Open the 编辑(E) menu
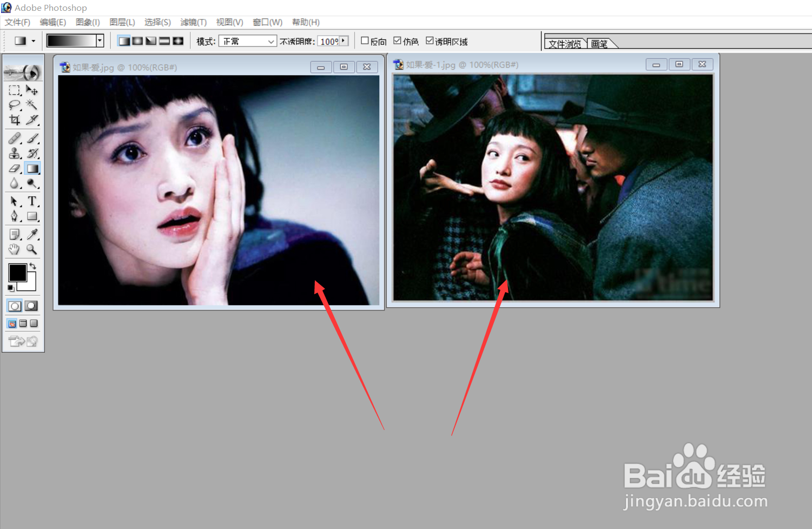 (x=52, y=22)
